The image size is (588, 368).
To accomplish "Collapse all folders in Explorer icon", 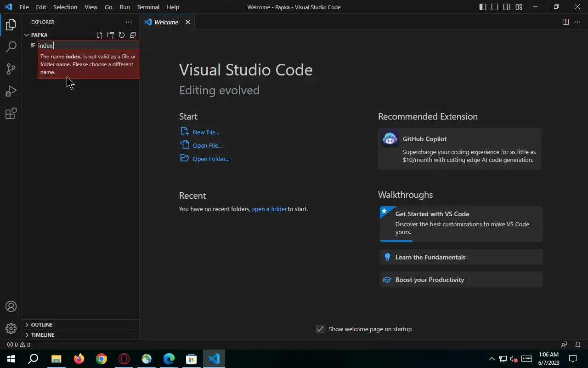I will click(x=133, y=35).
